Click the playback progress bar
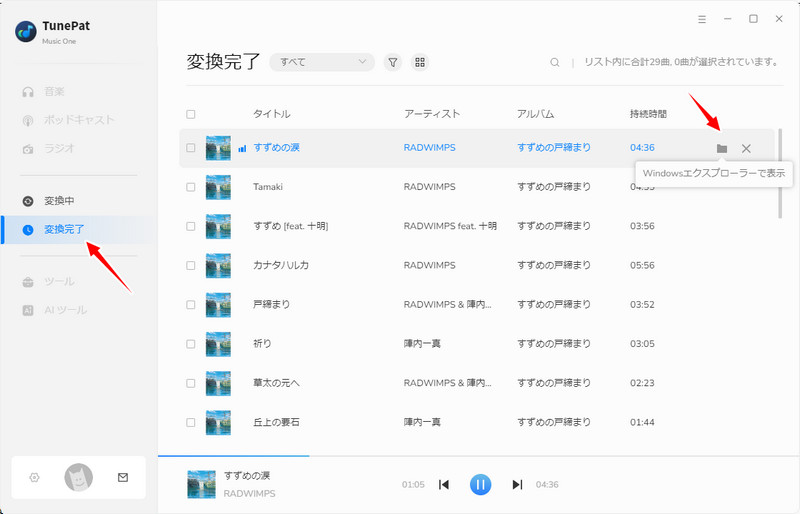 click(479, 455)
